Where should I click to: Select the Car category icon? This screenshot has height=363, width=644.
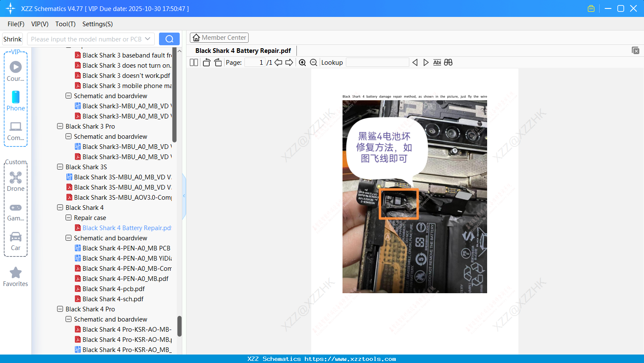(x=16, y=241)
